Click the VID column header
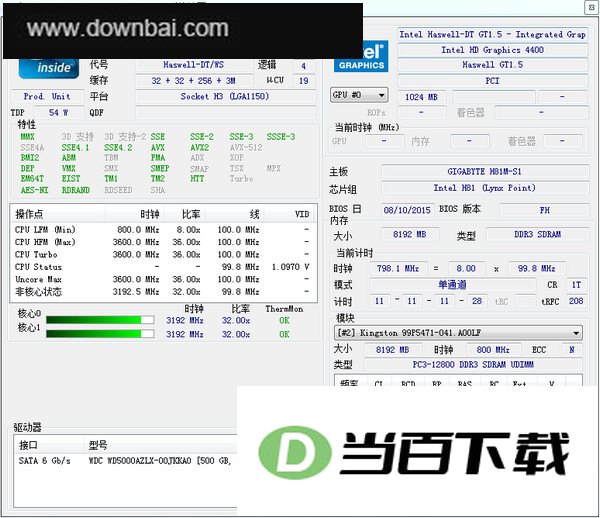 coord(289,214)
